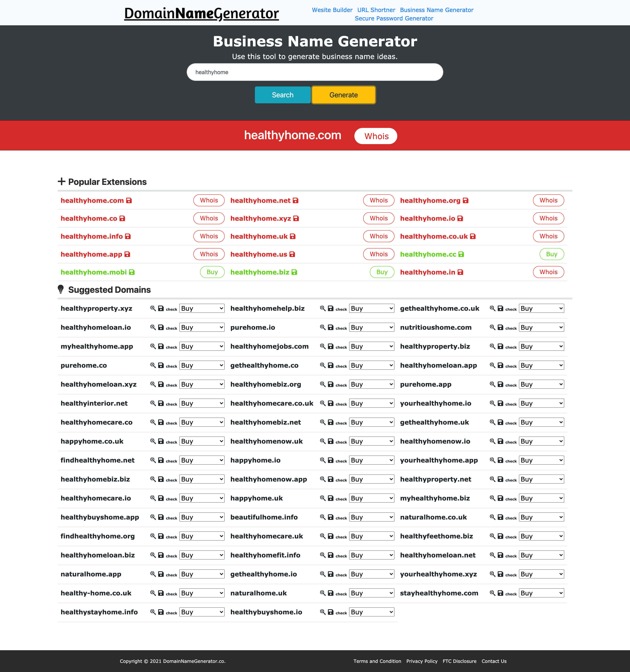Open Buy dropdown for healthyhomejobs.com
The height and width of the screenshot is (672, 630).
click(372, 346)
